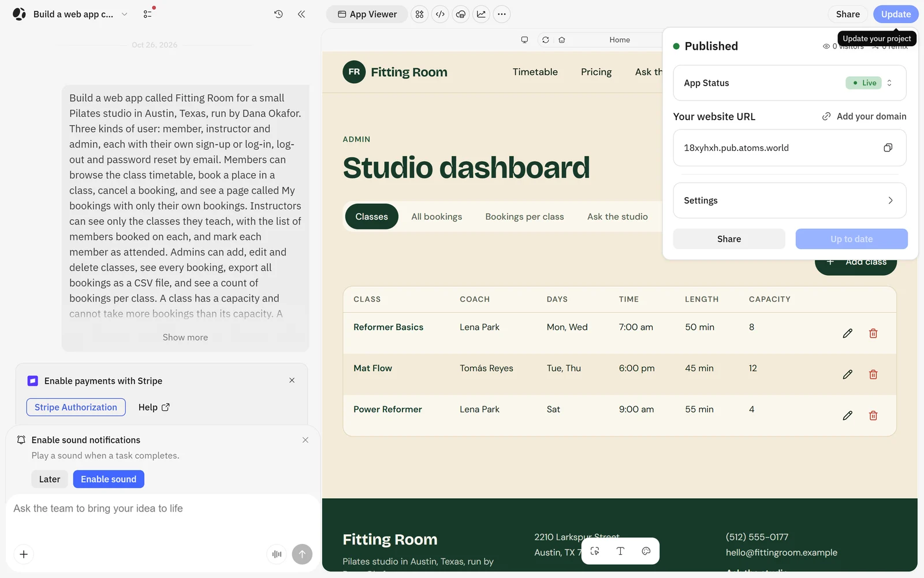Delete the Mat Flow class trash icon
The image size is (924, 578).
pos(873,375)
